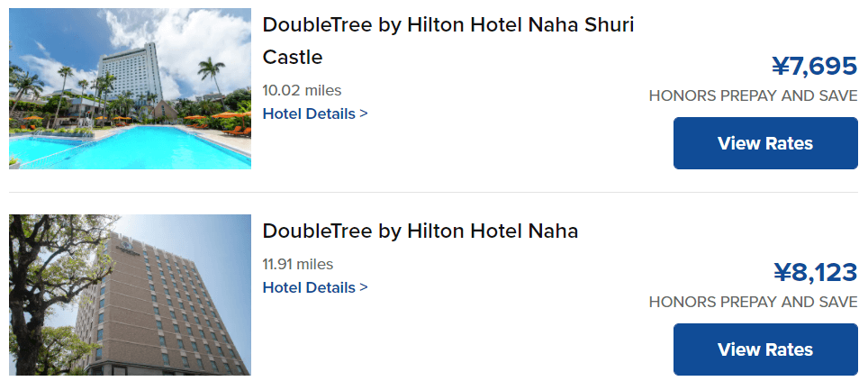
Task: Click View Rates for DoubleTree Hotel Naha
Action: point(765,349)
